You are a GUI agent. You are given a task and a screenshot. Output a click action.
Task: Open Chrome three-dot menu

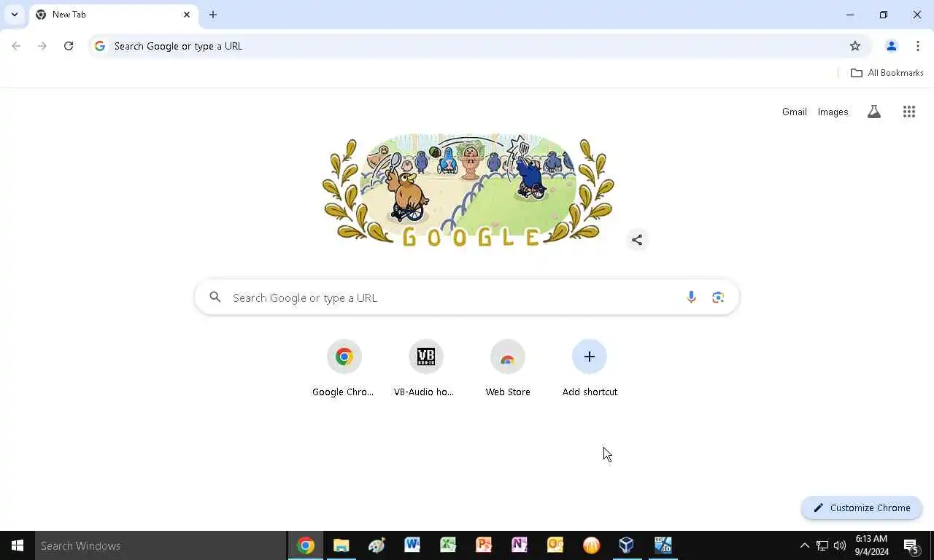click(x=917, y=46)
